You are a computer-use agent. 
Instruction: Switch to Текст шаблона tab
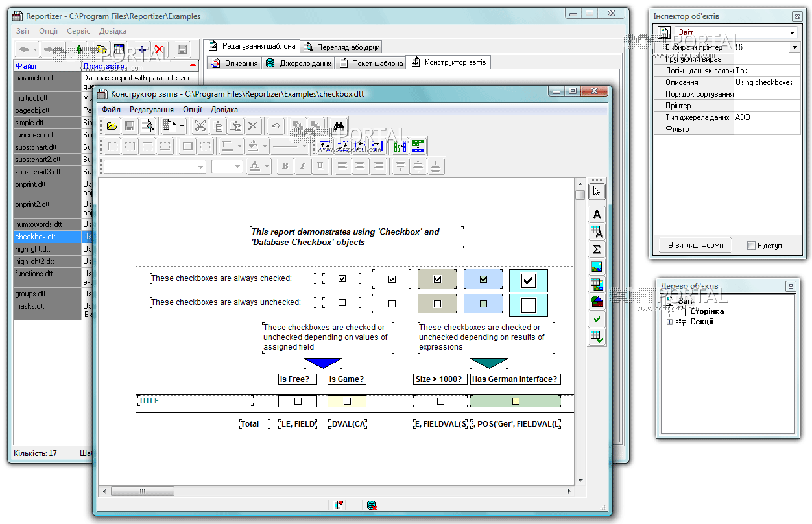tap(372, 63)
